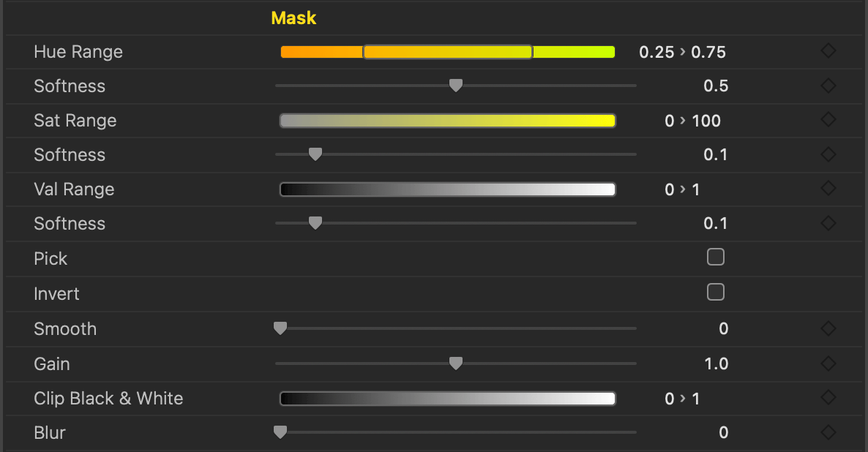Click the Sat Range gradient bar
868x452 pixels.
(447, 121)
